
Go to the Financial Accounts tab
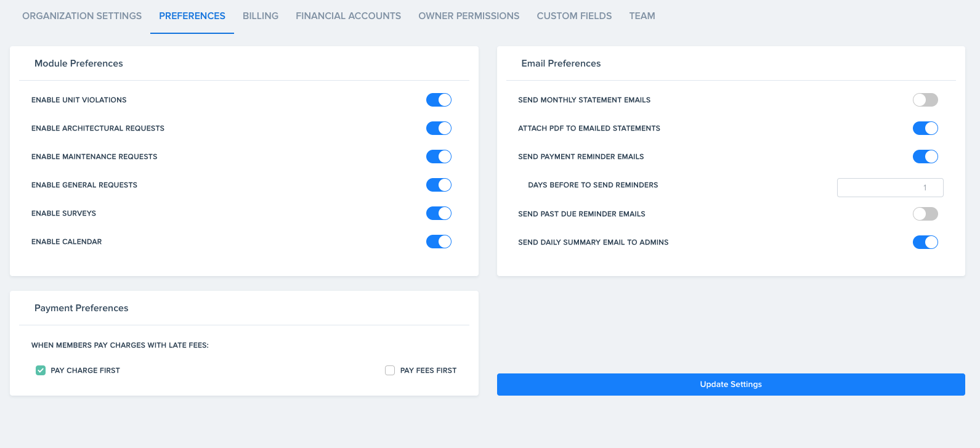[348, 16]
